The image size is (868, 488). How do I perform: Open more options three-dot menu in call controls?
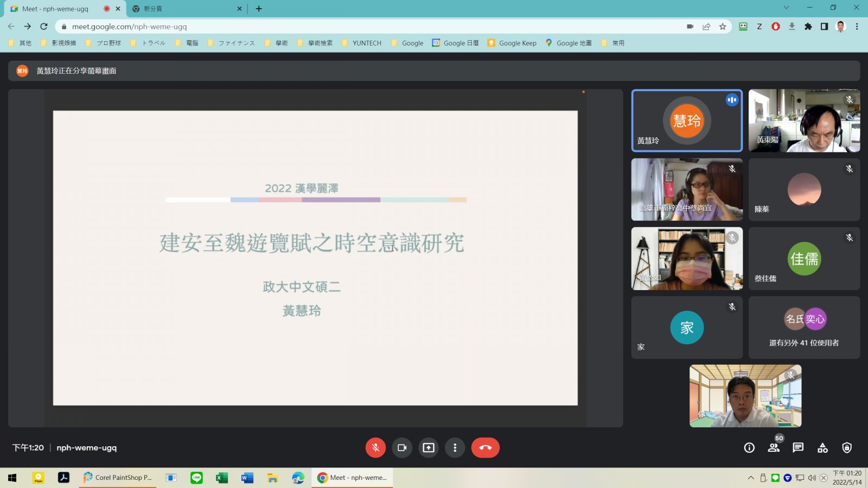click(x=455, y=448)
